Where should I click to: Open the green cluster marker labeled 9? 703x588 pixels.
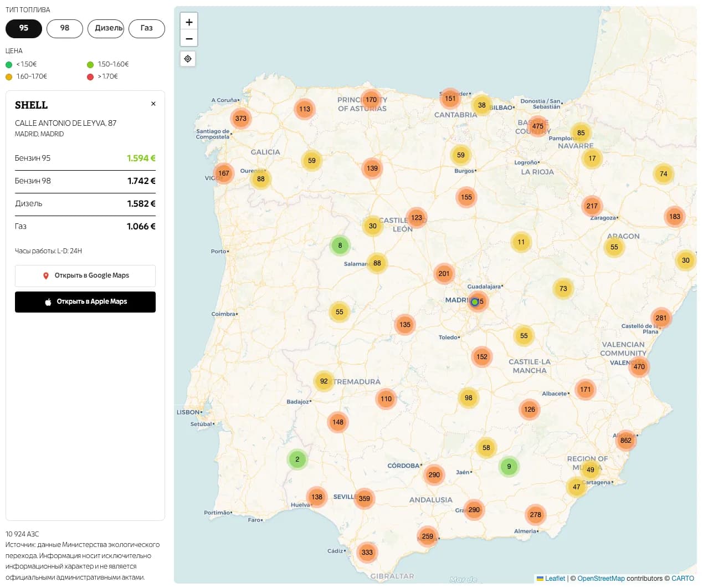509,467
